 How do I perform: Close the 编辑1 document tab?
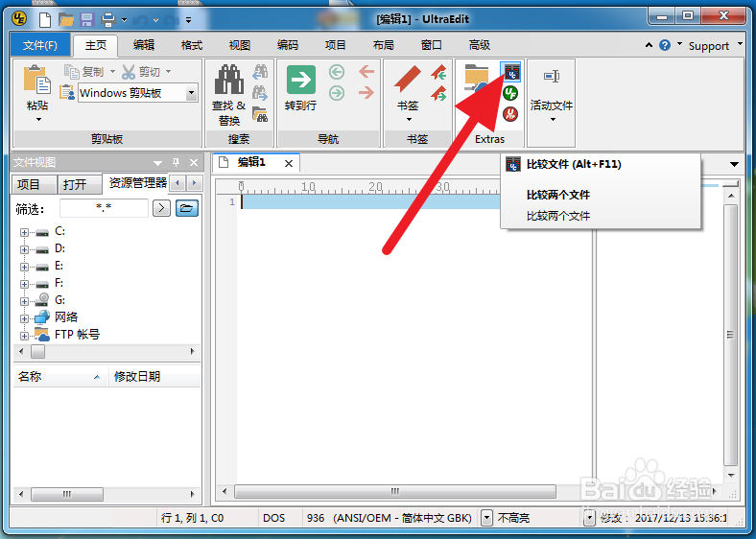pyautogui.click(x=289, y=163)
